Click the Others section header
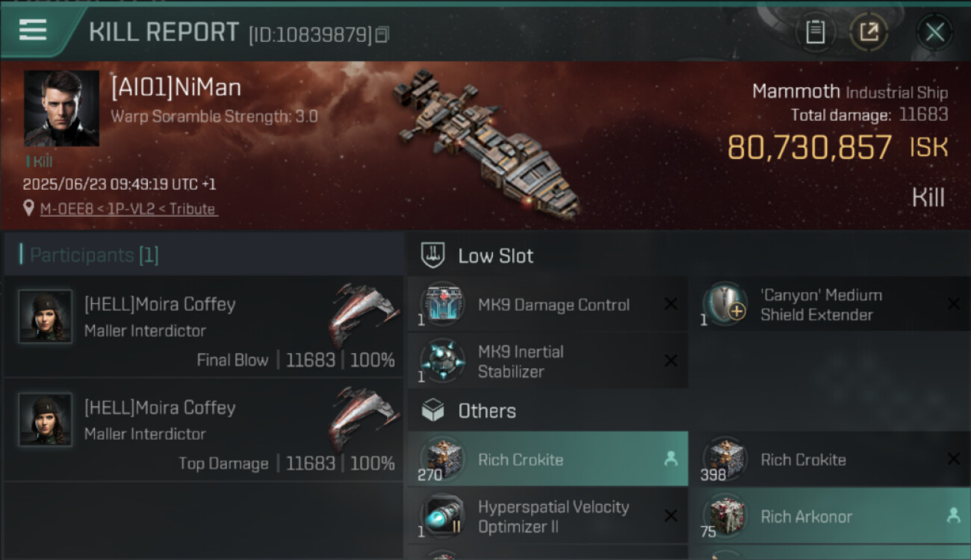Viewport: 971px width, 560px height. click(x=485, y=411)
